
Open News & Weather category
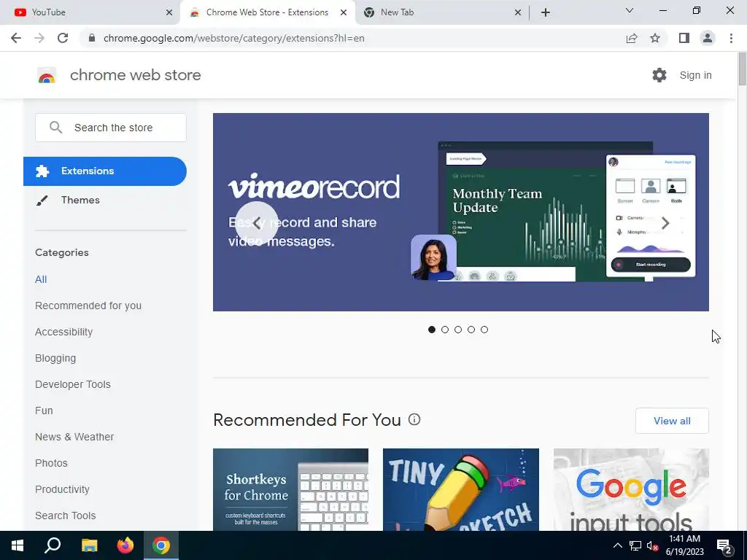[x=74, y=437]
